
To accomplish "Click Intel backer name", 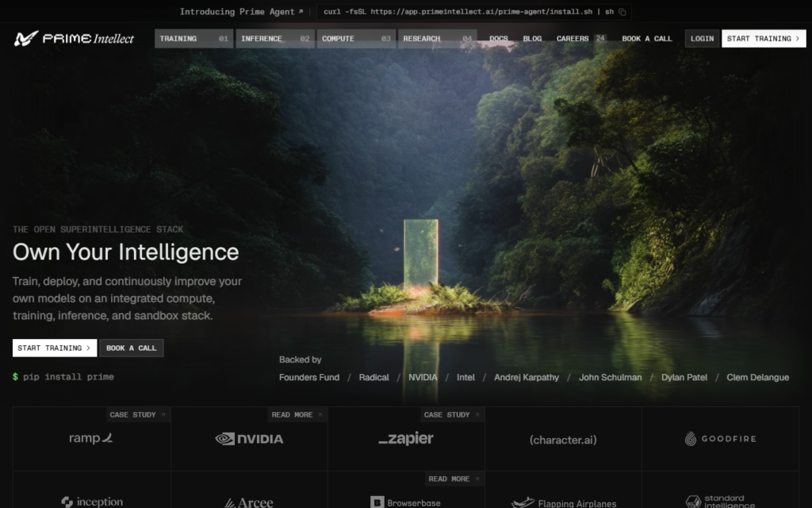I will coord(465,377).
